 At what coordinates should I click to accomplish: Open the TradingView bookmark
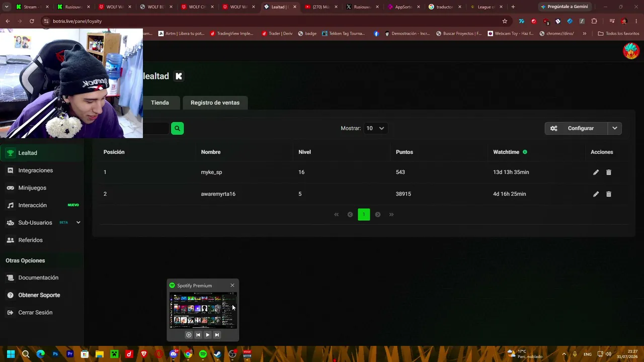click(x=232, y=34)
